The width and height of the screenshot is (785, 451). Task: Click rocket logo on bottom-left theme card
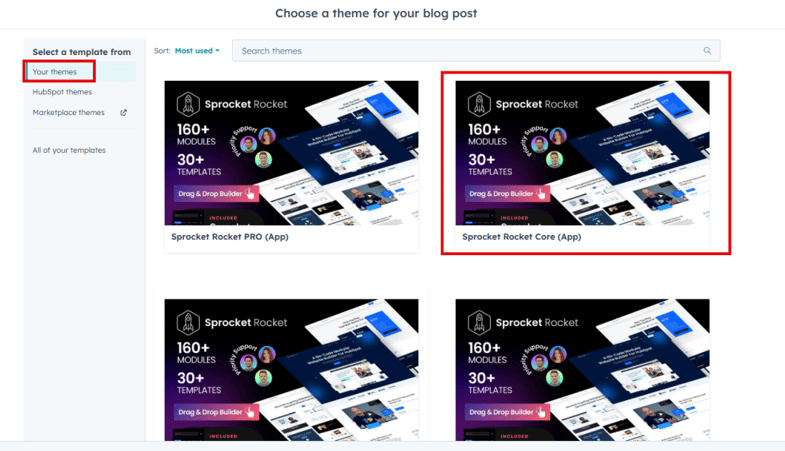[188, 322]
